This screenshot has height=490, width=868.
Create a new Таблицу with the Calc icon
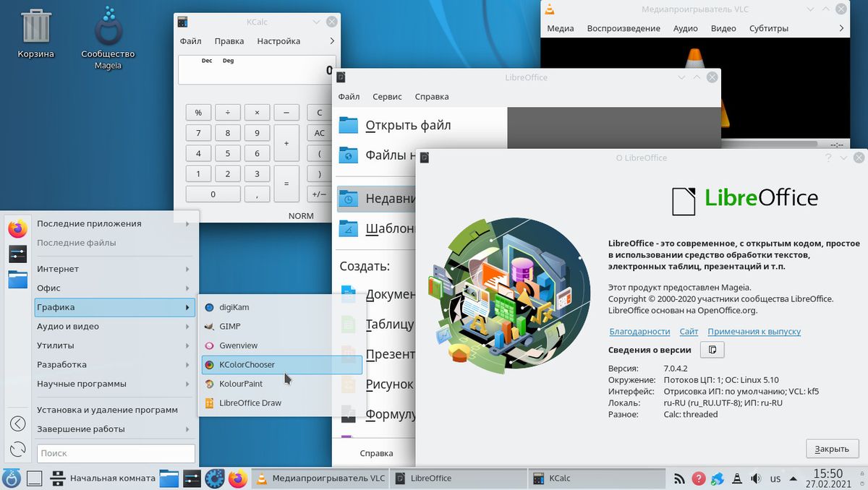[348, 323]
